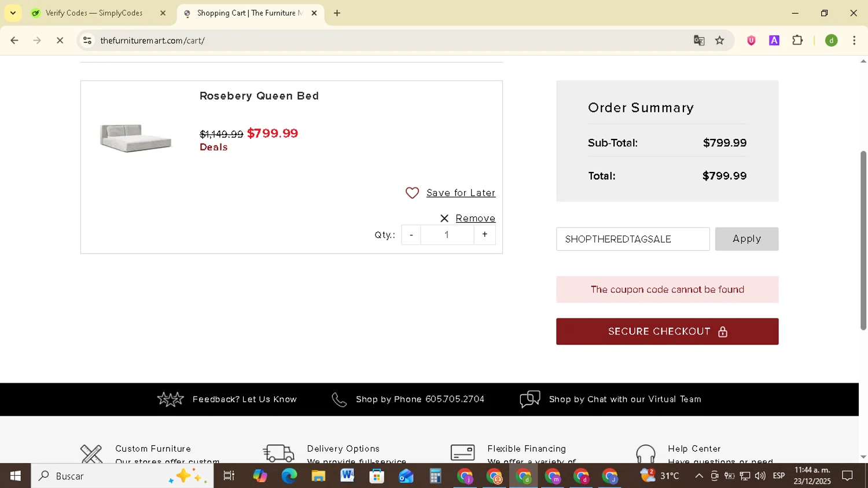
Task: Open Windows Task View
Action: point(229,476)
